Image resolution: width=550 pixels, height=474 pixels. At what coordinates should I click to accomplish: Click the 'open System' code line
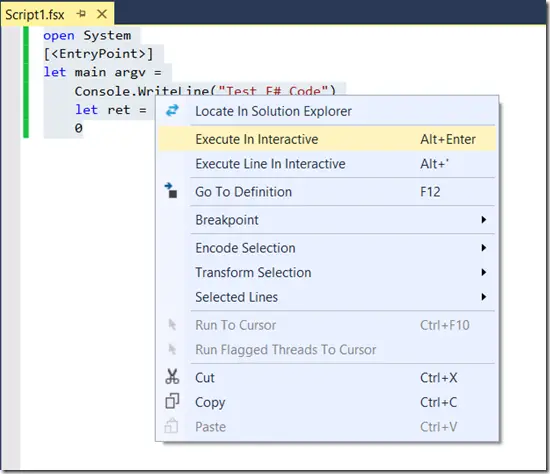[87, 35]
